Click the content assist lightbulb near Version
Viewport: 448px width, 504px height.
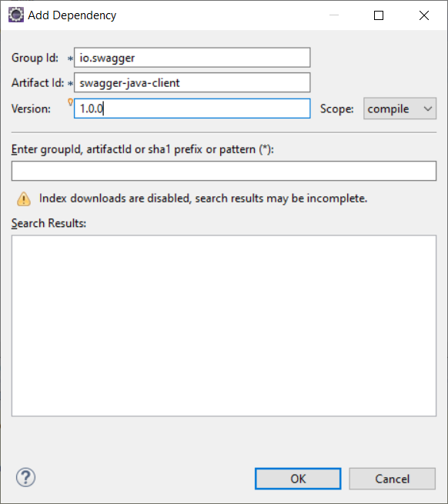tap(70, 102)
